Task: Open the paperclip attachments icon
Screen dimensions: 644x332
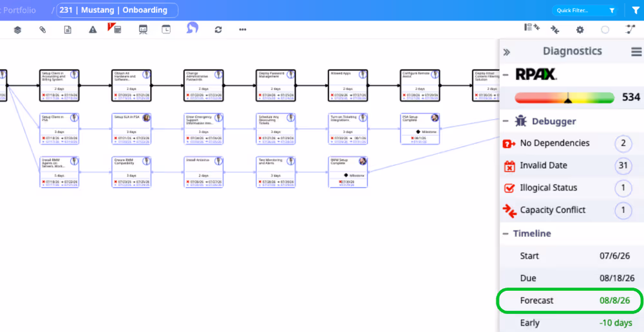Action: pos(43,30)
